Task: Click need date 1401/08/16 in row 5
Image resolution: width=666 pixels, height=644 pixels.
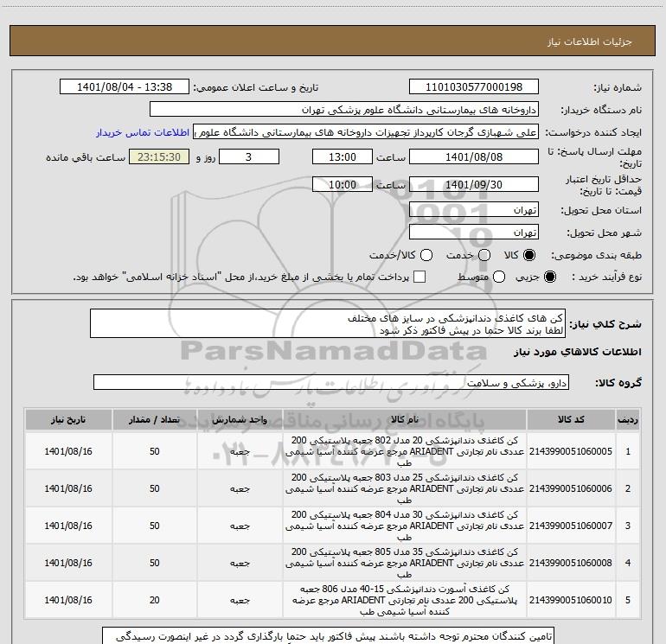Action: click(68, 600)
